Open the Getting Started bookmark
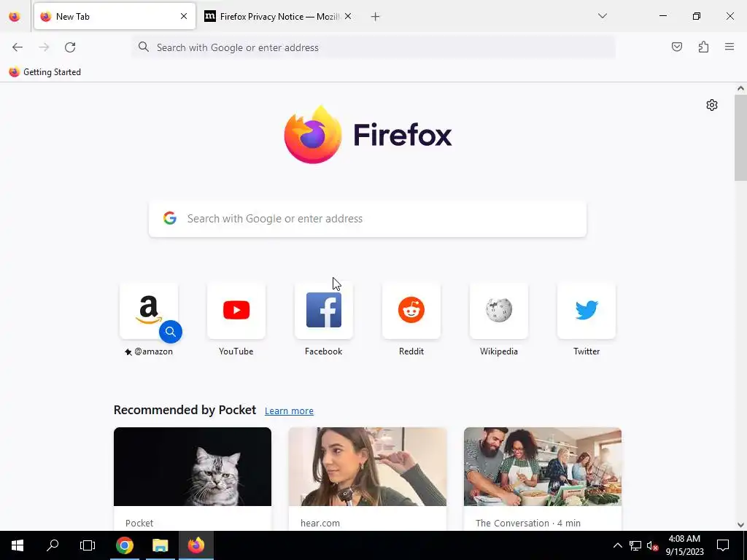 point(44,72)
